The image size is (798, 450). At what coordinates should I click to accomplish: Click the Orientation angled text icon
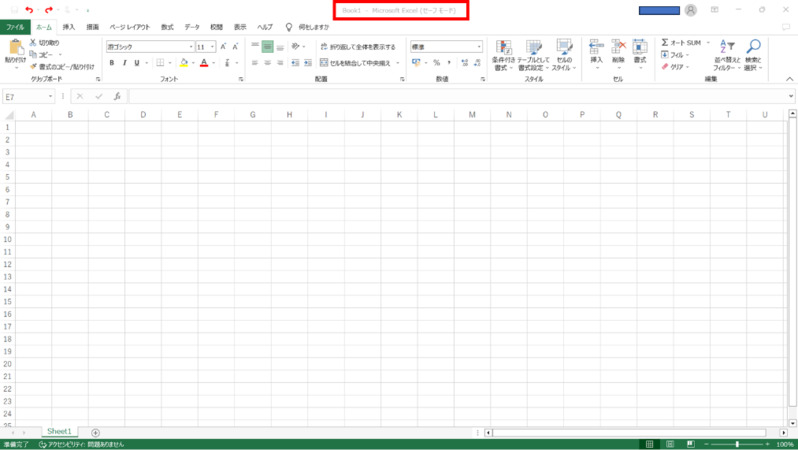tap(295, 46)
